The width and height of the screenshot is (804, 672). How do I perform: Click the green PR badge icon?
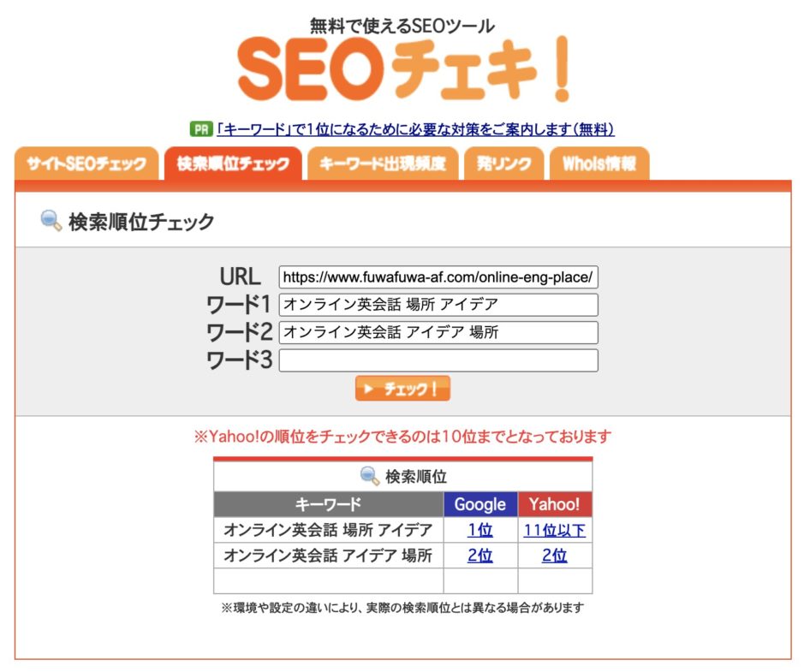coord(201,129)
